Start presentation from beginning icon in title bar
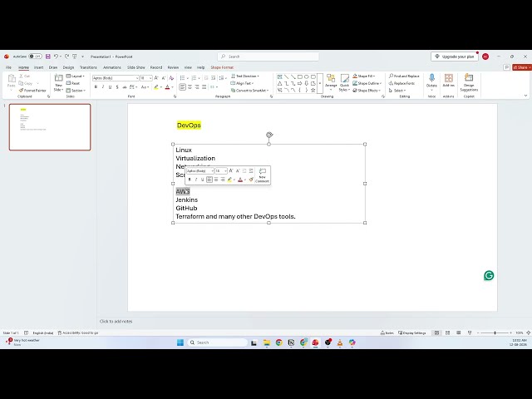The height and width of the screenshot is (399, 532). coord(75,57)
